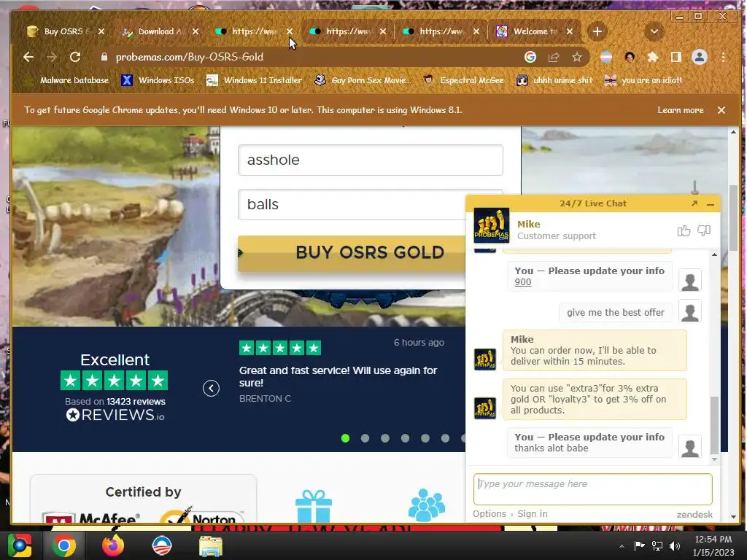This screenshot has width=747, height=560.
Task: Switch to the Download tab
Action: coord(155,31)
